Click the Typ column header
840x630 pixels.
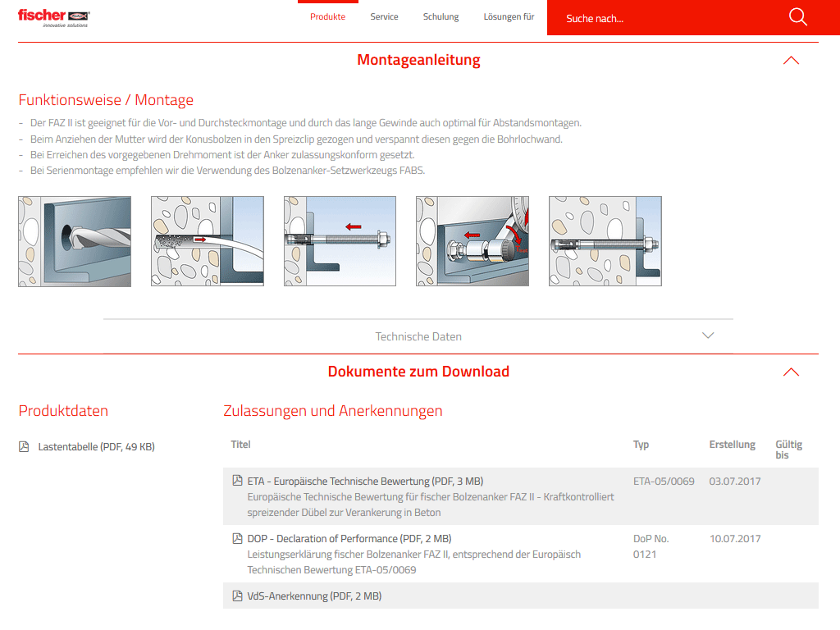tap(641, 445)
